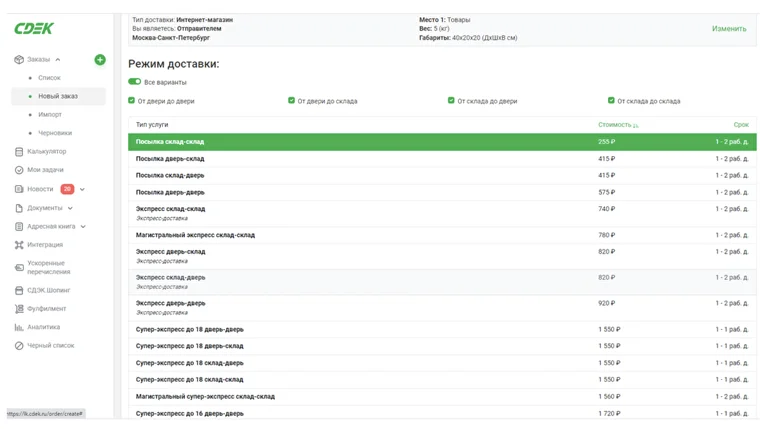The image size is (760, 429).
Task: Select Экспресс дверь-склад tariff row
Action: [x=442, y=256]
